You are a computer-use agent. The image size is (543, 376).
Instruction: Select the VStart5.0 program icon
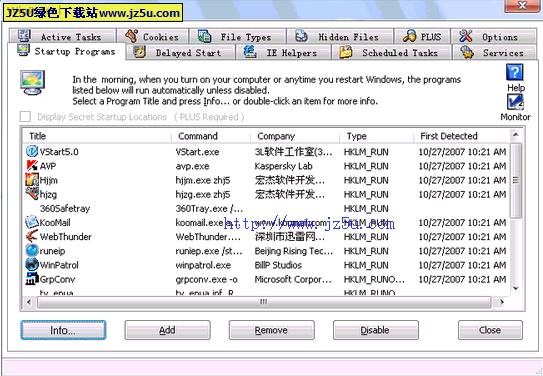[x=32, y=151]
